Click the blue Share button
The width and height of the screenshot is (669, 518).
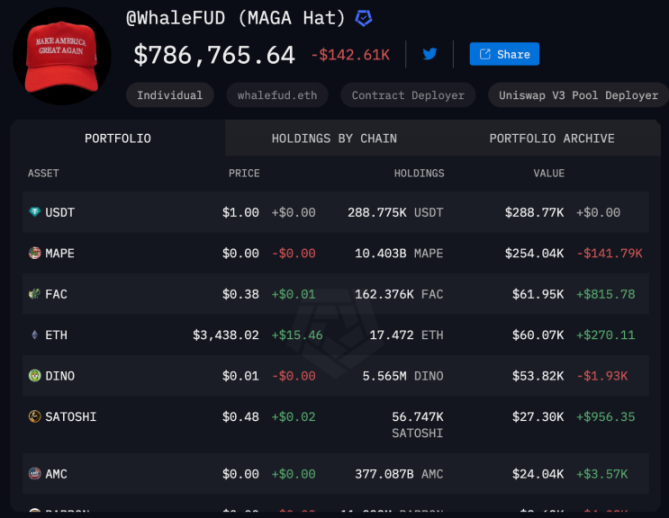click(x=504, y=54)
